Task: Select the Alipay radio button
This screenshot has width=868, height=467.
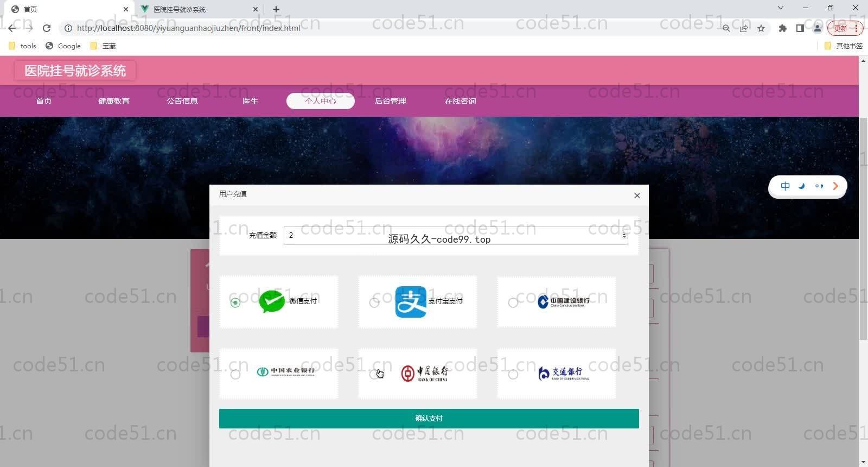Action: tap(374, 302)
